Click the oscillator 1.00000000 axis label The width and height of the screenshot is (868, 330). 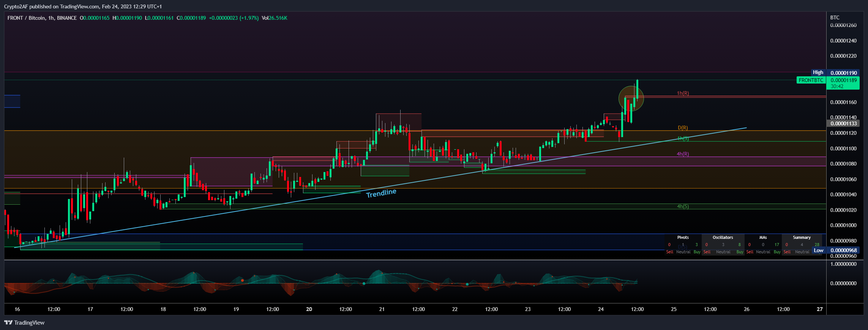[x=843, y=264]
